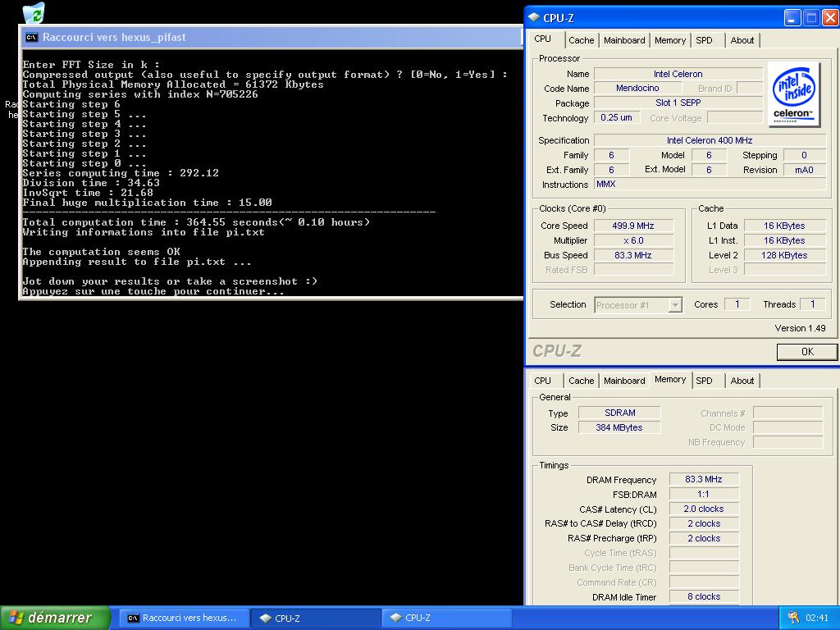Activate the first CPU-Z taskbar button
840x630 pixels.
tap(316, 618)
